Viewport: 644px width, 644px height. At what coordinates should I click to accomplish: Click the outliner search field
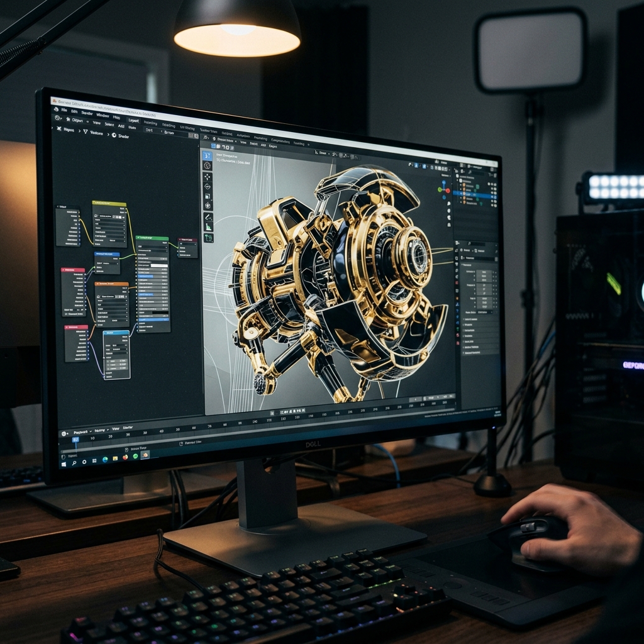[x=477, y=172]
